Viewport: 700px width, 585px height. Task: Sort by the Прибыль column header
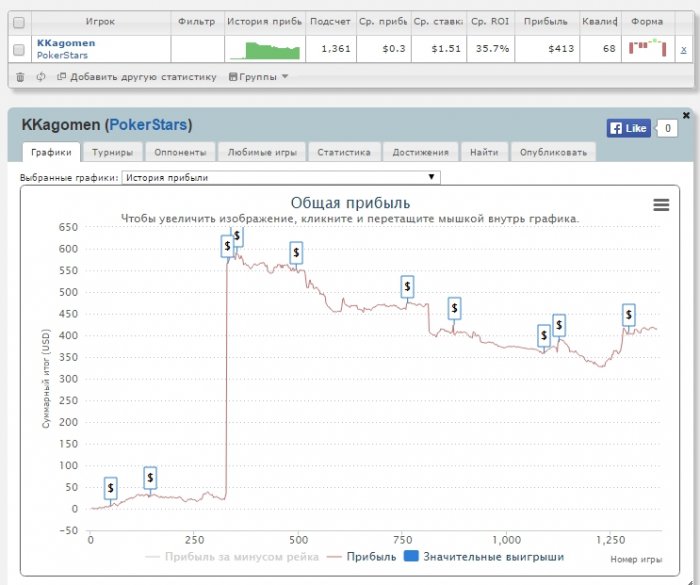click(546, 21)
